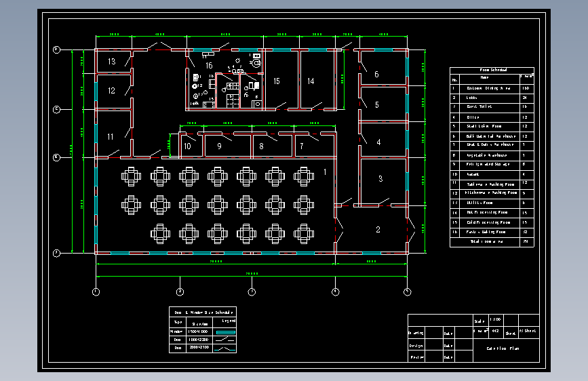The height and width of the screenshot is (381, 588).
Task: Select first dining table in middle row
Action: pos(132,205)
